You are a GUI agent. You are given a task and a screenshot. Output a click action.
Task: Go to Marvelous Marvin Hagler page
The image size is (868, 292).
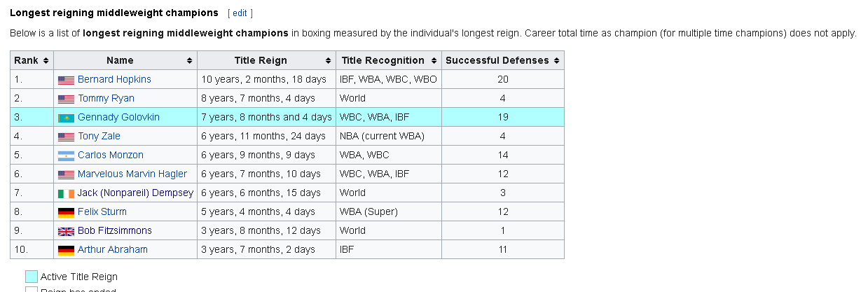point(132,174)
